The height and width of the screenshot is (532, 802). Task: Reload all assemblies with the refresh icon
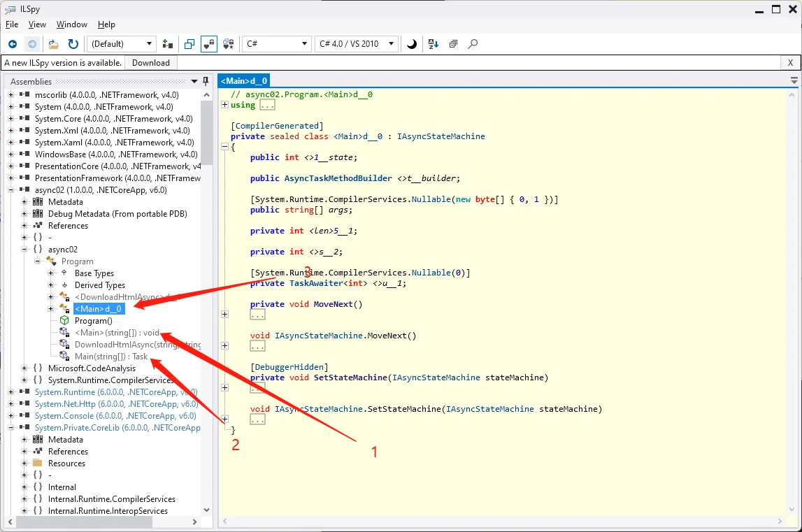pos(73,44)
